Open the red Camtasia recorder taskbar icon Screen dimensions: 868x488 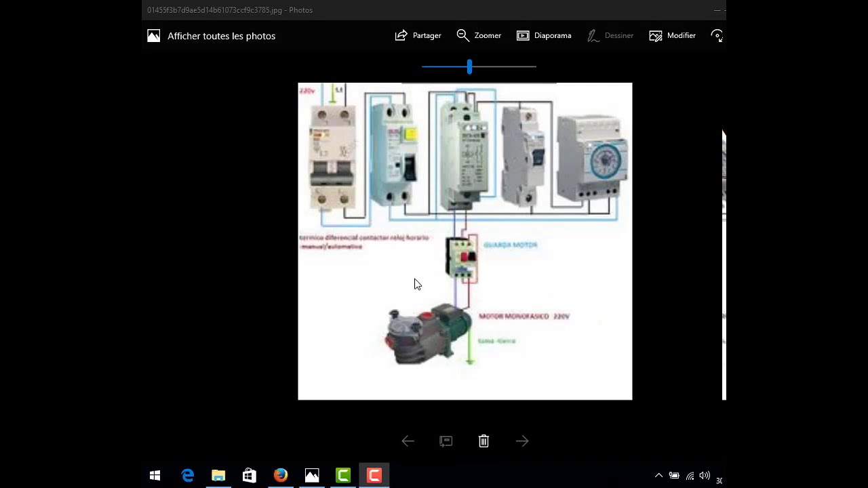click(374, 476)
